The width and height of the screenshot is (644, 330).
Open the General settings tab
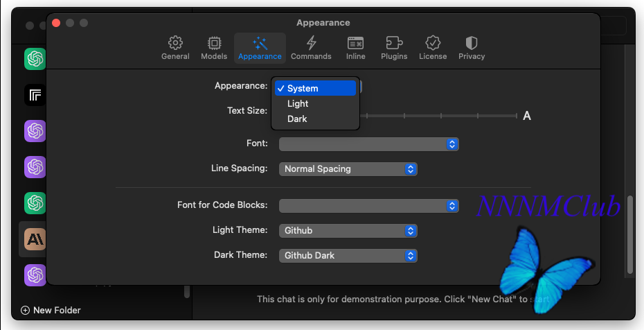(x=175, y=48)
